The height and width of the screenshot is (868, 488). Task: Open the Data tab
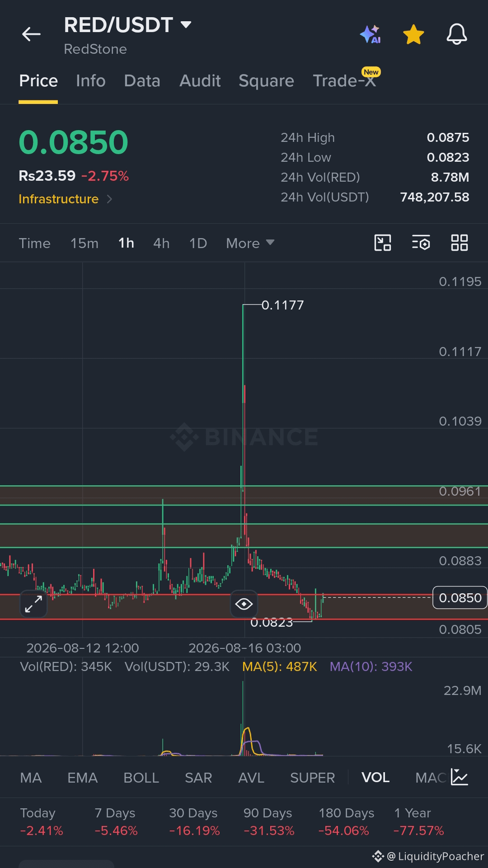tap(142, 81)
